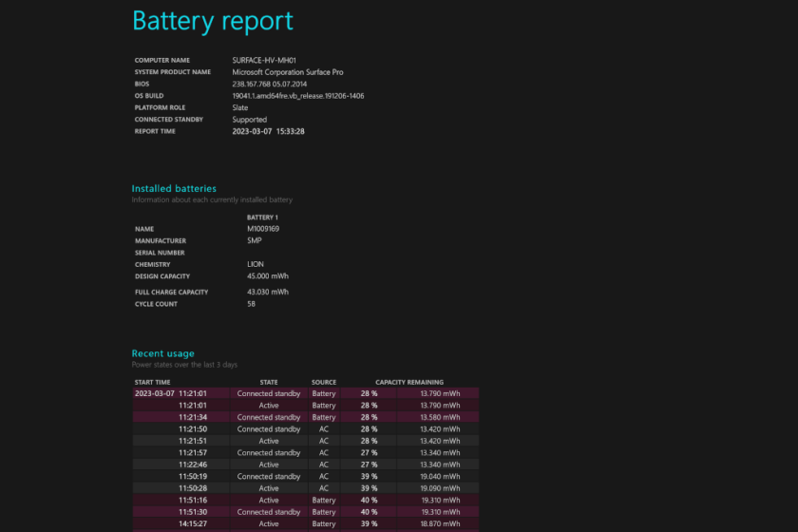Click chemistry value LION
Image resolution: width=798 pixels, height=532 pixels.
pos(256,264)
